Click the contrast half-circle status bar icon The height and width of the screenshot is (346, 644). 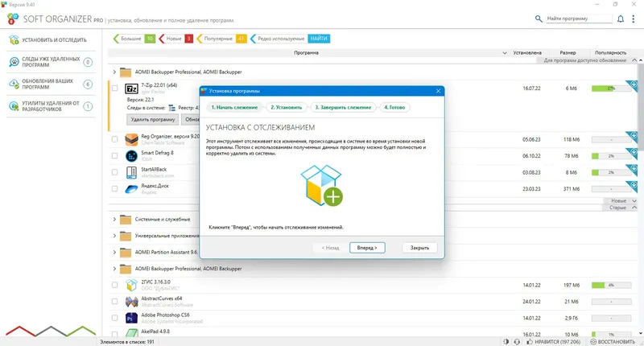506,341
